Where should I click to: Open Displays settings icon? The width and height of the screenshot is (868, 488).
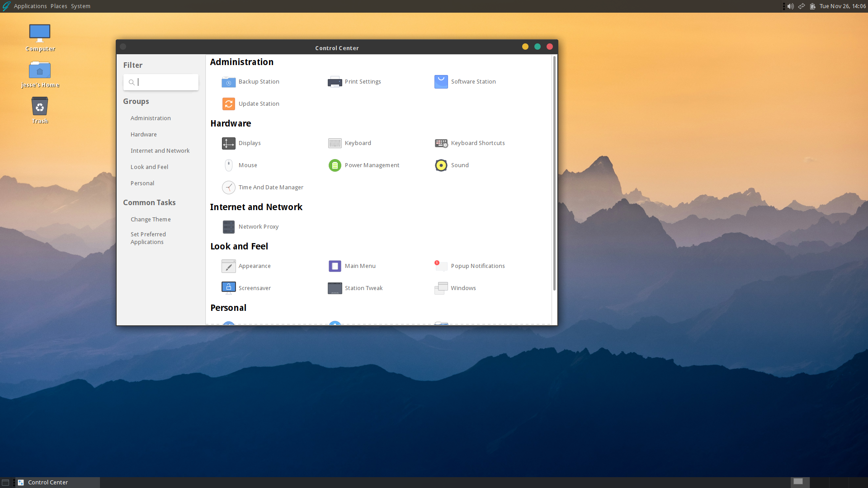click(x=228, y=143)
